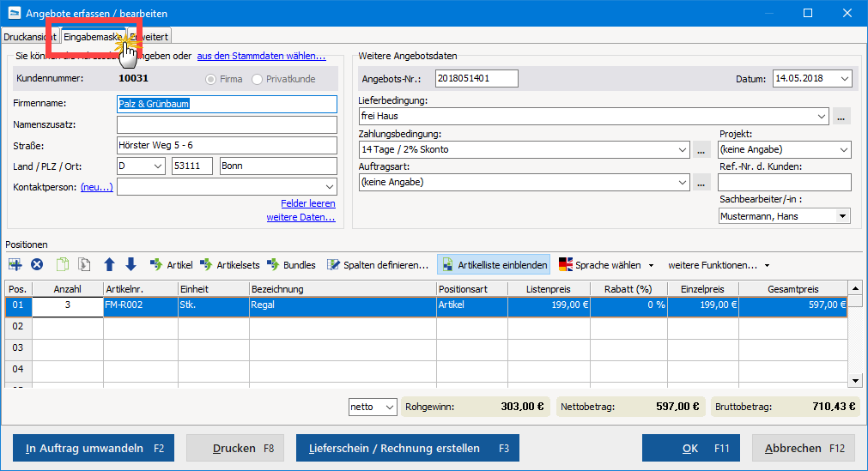
Task: Expand the Lieferbedingung dropdown
Action: [x=822, y=116]
